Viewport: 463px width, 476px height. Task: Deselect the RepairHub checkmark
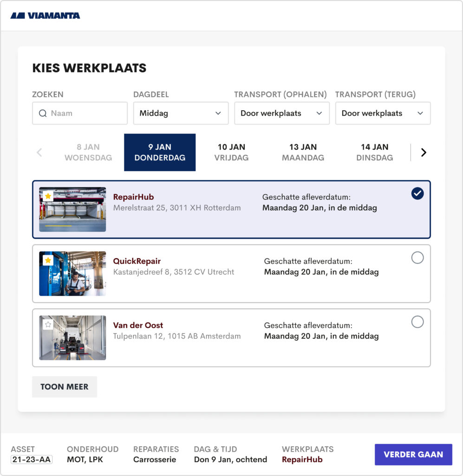[x=417, y=193]
